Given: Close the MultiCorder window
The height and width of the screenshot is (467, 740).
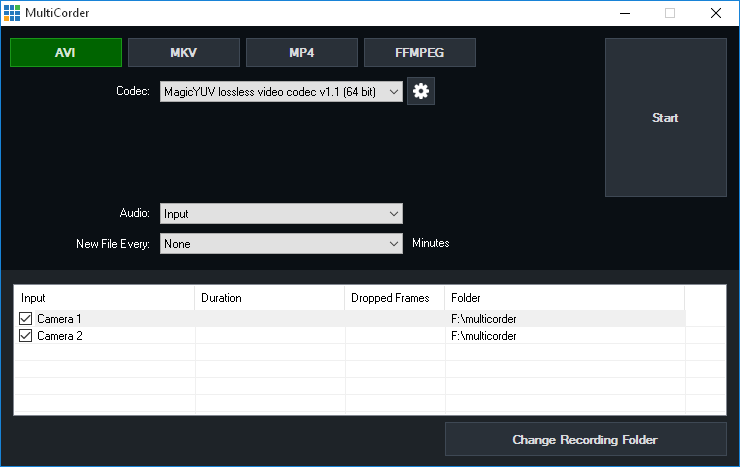Looking at the screenshot, I should click(715, 13).
